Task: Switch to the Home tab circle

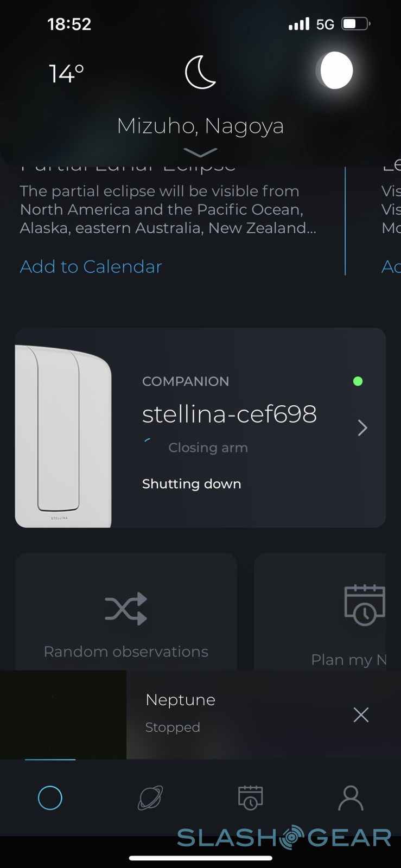Action: (x=50, y=798)
